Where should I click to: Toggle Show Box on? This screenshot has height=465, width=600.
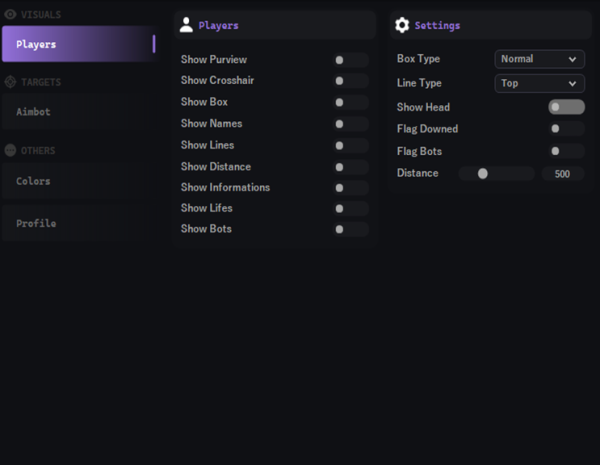(x=350, y=102)
